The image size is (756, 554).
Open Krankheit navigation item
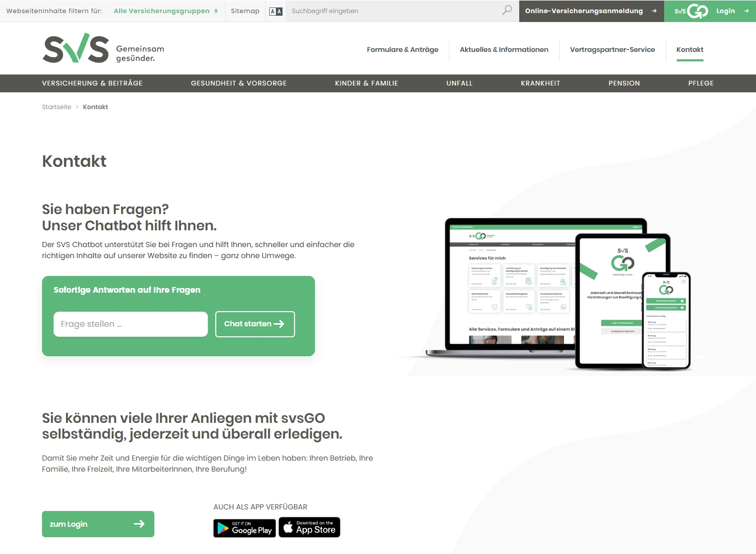tap(541, 83)
